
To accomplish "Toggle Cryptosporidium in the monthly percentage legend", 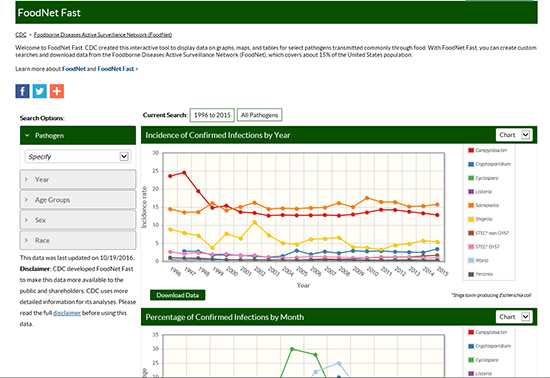I will click(490, 346).
